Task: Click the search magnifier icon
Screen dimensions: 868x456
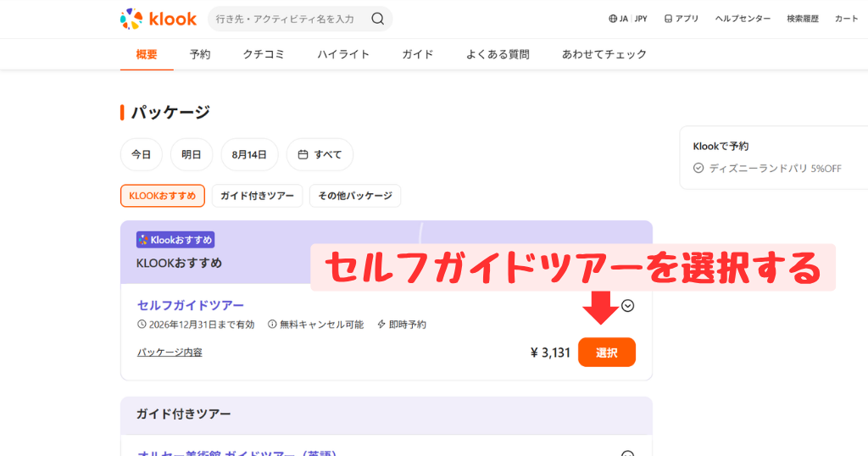Action: 377,19
